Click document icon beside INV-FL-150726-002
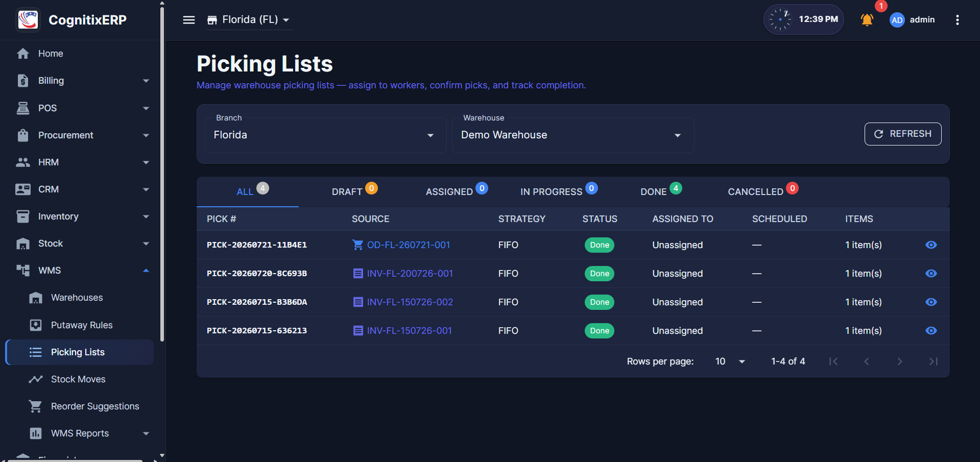This screenshot has width=980, height=462. (x=358, y=302)
